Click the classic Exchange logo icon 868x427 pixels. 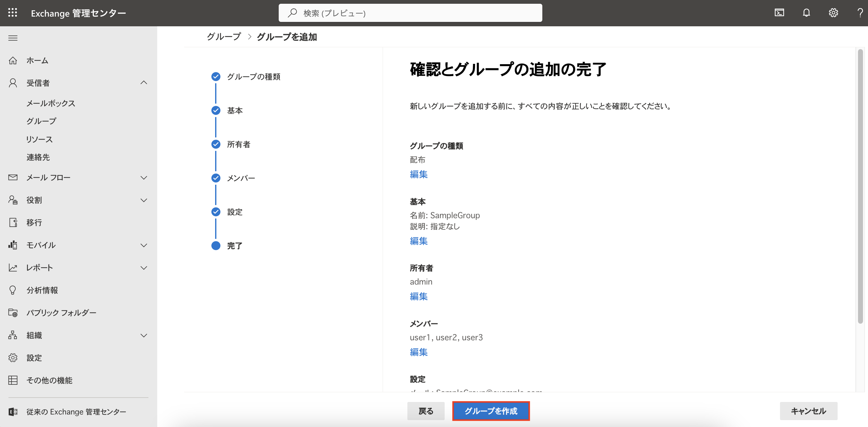[13, 412]
